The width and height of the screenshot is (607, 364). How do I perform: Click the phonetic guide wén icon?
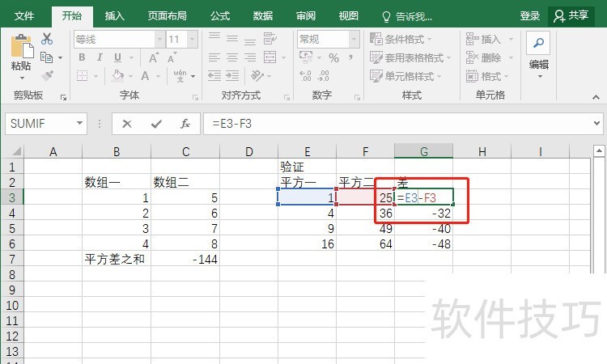pos(180,76)
